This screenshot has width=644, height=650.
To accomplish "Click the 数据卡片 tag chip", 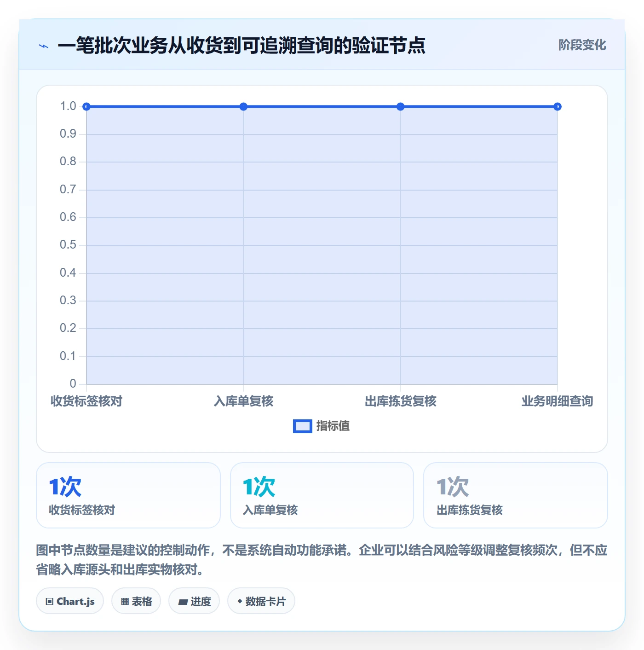I will [261, 601].
